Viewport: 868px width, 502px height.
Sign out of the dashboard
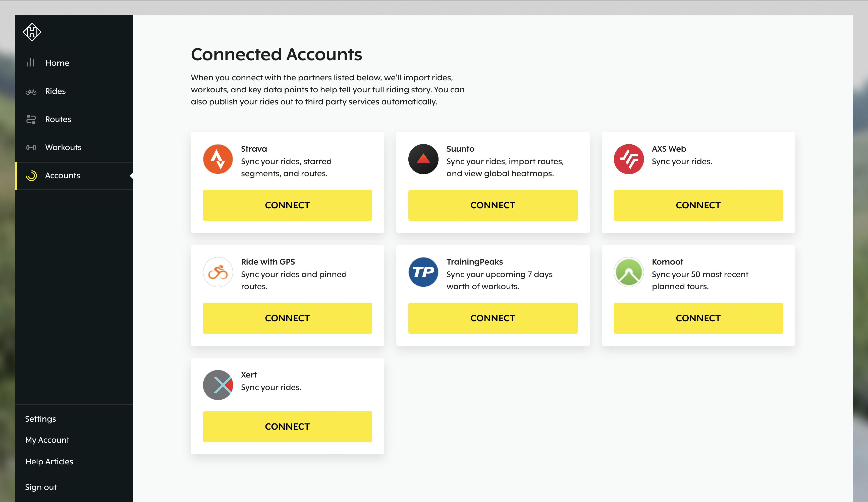coord(41,487)
